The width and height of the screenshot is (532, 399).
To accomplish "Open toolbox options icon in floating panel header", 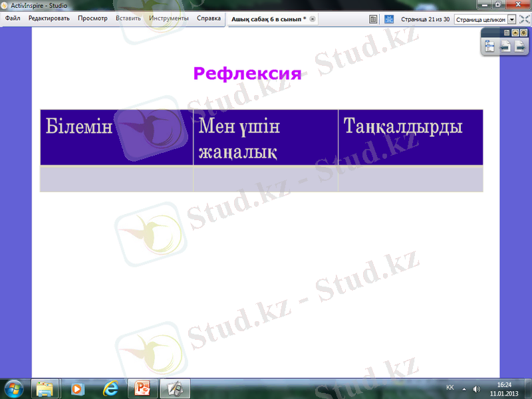I will (x=507, y=32).
